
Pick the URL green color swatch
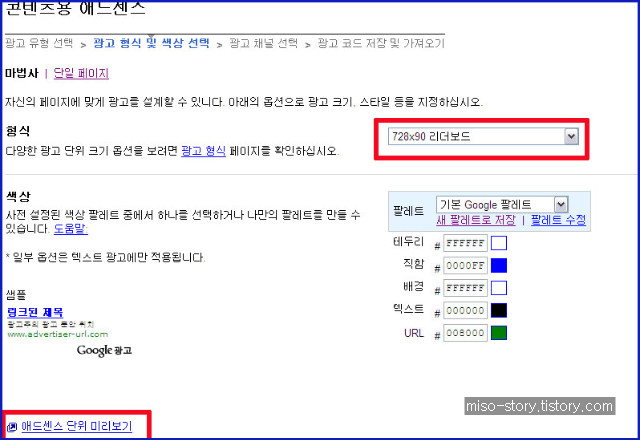pos(499,333)
